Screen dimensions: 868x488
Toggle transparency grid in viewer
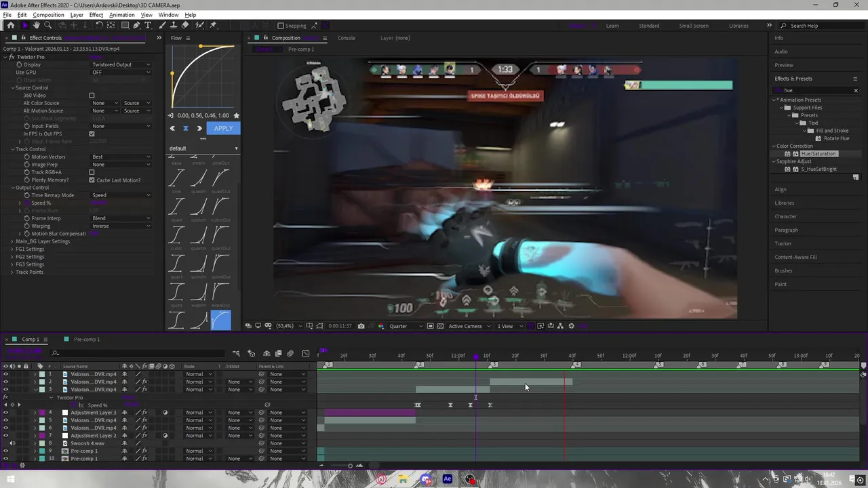441,326
